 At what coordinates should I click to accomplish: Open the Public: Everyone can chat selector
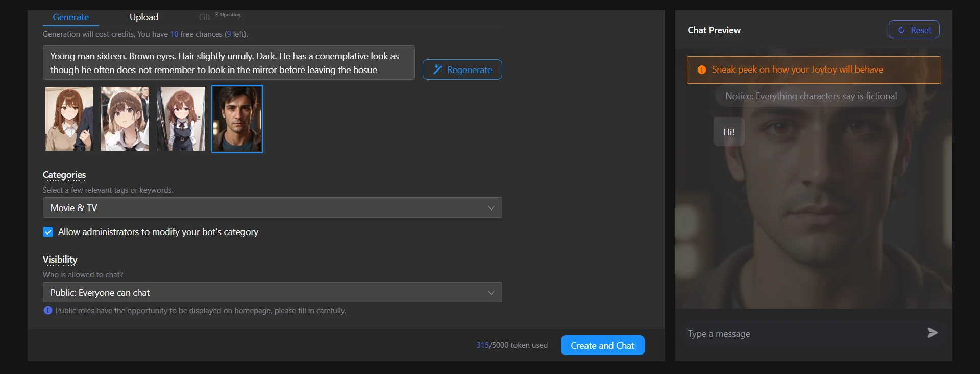pyautogui.click(x=272, y=293)
